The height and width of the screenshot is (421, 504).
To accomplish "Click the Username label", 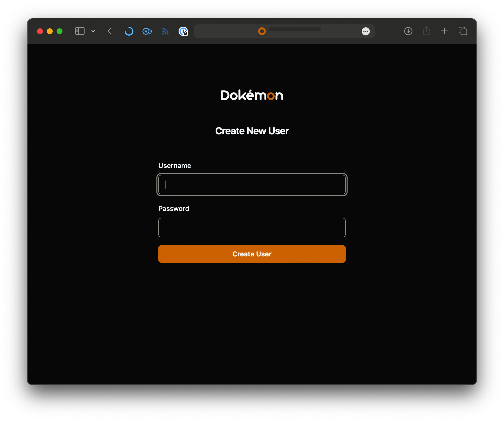I will [x=175, y=166].
